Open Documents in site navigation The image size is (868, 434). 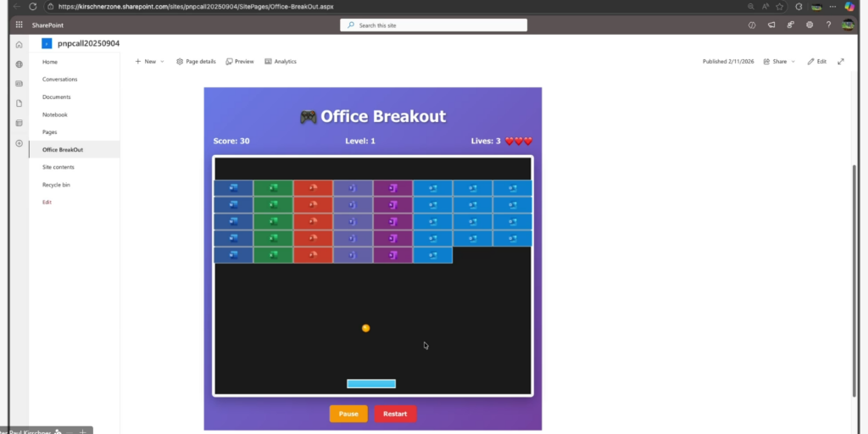pos(57,97)
